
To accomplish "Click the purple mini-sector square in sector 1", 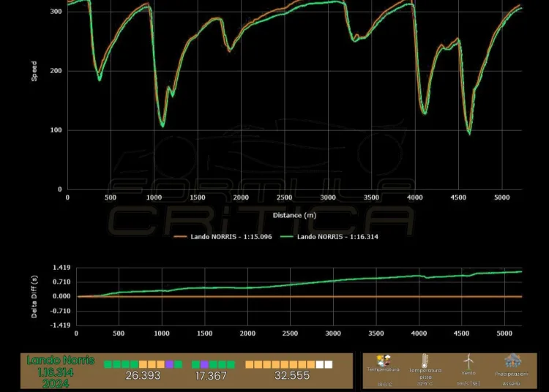I will pos(170,364).
